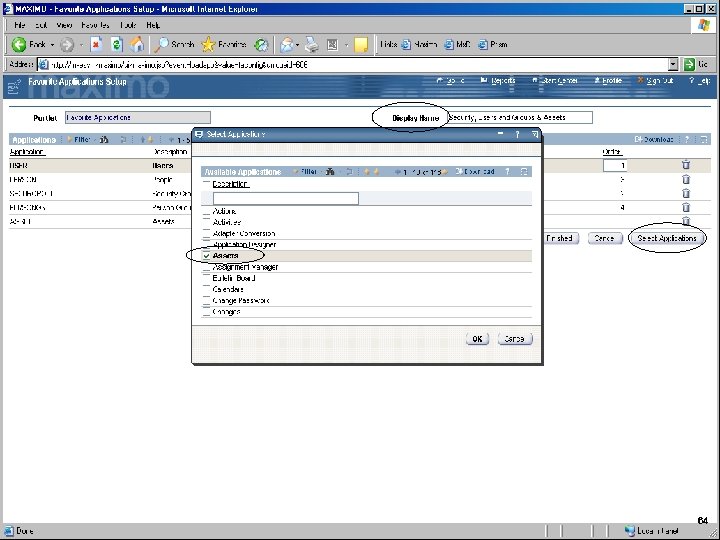Click the History icon in the toolbar
The height and width of the screenshot is (540, 720).
[261, 45]
